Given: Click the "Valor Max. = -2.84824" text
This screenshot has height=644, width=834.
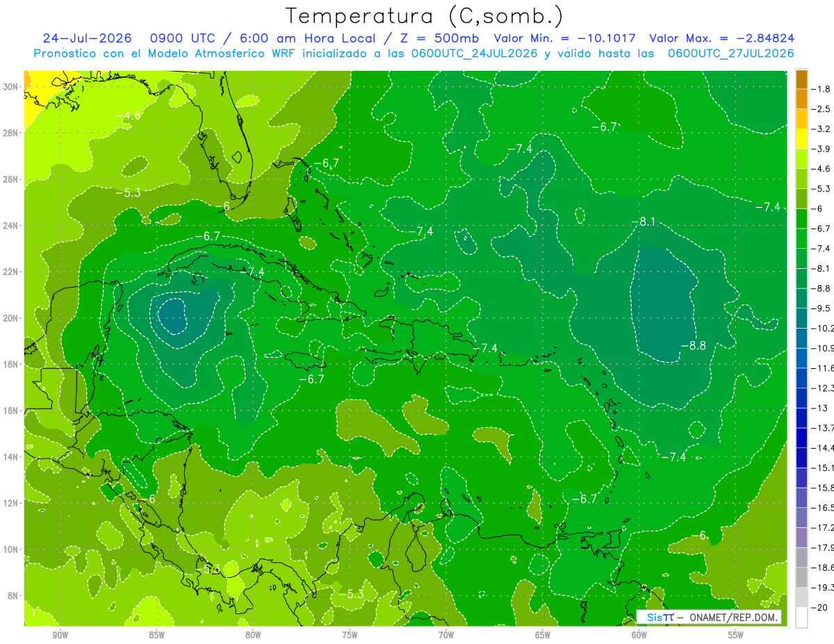Looking at the screenshot, I should point(721,38).
